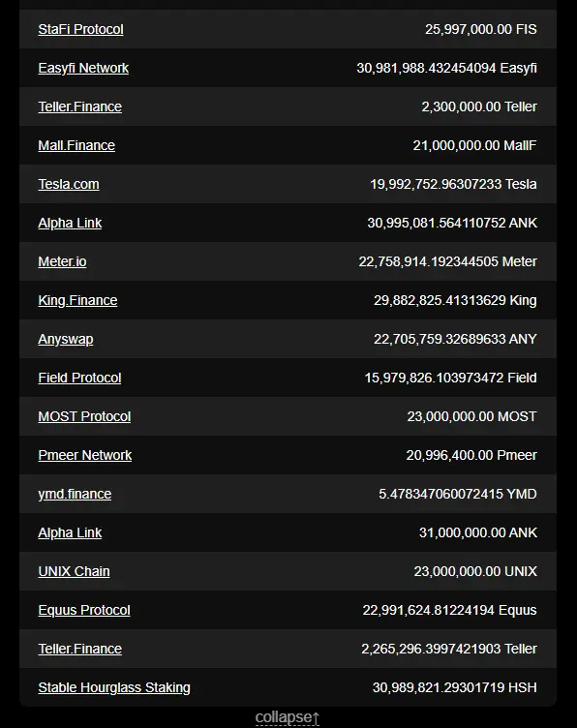
Task: Open the UNIX Chain link
Action: tap(74, 571)
